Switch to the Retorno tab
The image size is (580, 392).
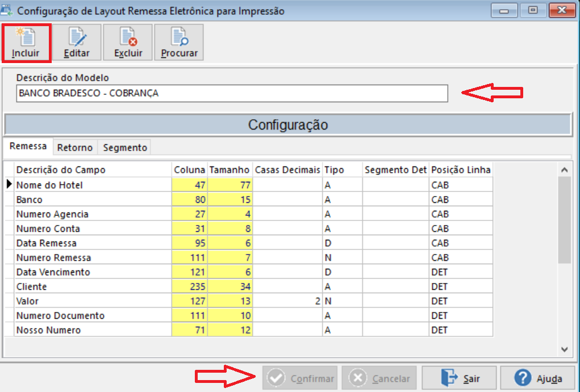74,147
